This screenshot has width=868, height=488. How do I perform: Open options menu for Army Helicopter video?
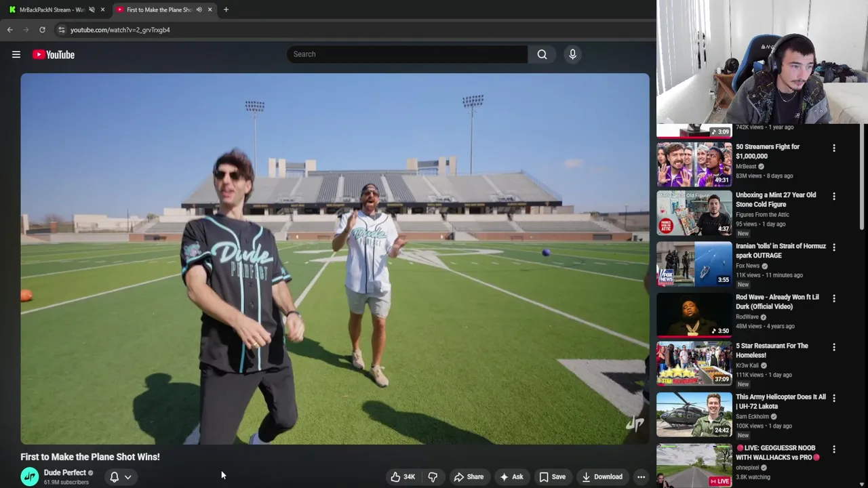pos(834,398)
